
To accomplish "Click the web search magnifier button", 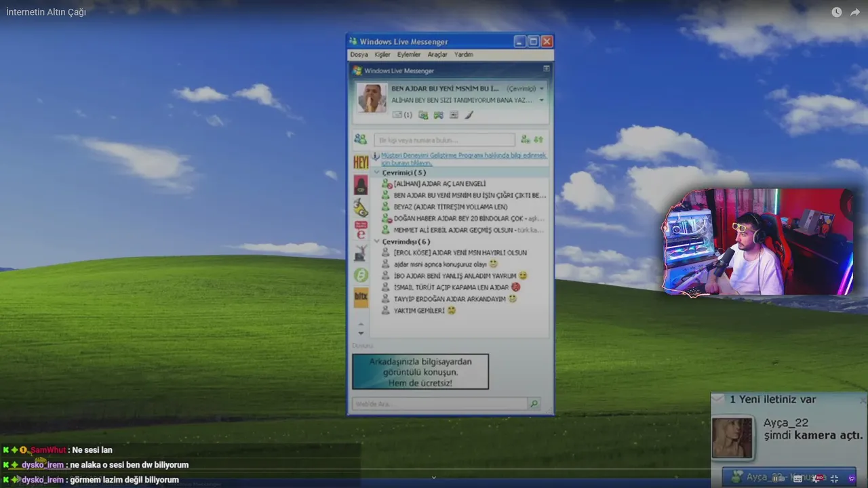I will tap(534, 404).
